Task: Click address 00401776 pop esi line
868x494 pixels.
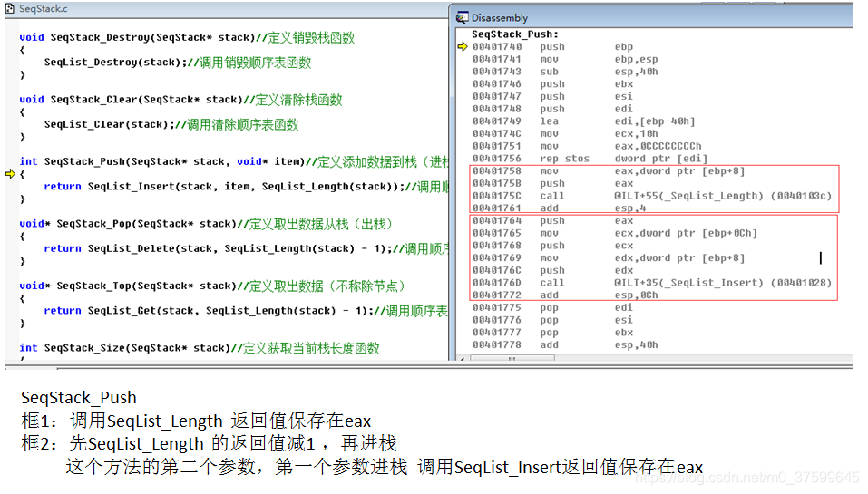Action: tap(553, 320)
